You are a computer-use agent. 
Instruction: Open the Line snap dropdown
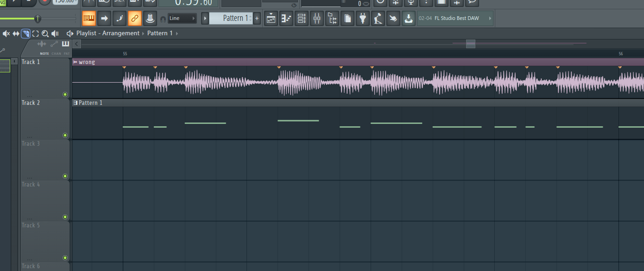click(x=182, y=19)
